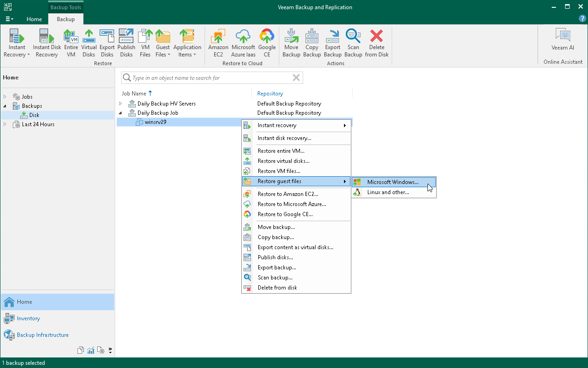The image size is (588, 368).
Task: Expand more navigation views chevron
Action: click(111, 351)
